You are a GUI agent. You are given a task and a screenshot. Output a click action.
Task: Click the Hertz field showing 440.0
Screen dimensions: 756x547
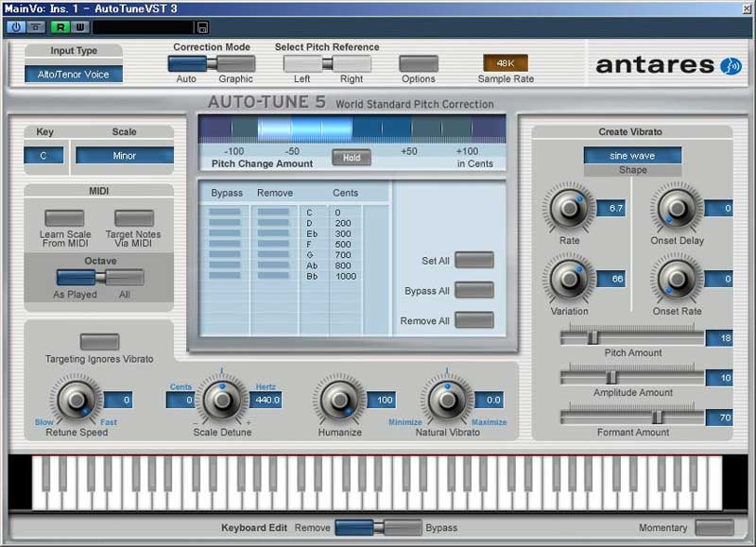click(266, 400)
